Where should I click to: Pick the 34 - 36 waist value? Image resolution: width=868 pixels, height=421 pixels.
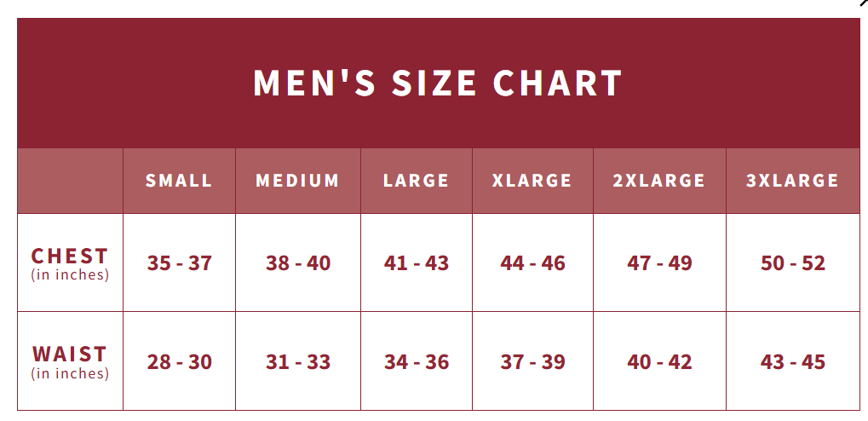(x=416, y=362)
